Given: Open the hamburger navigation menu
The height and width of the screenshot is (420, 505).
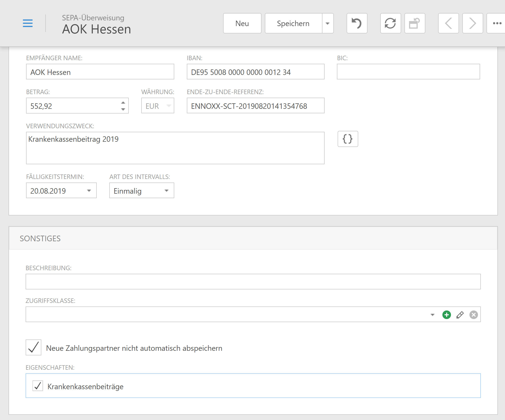Looking at the screenshot, I should [28, 23].
